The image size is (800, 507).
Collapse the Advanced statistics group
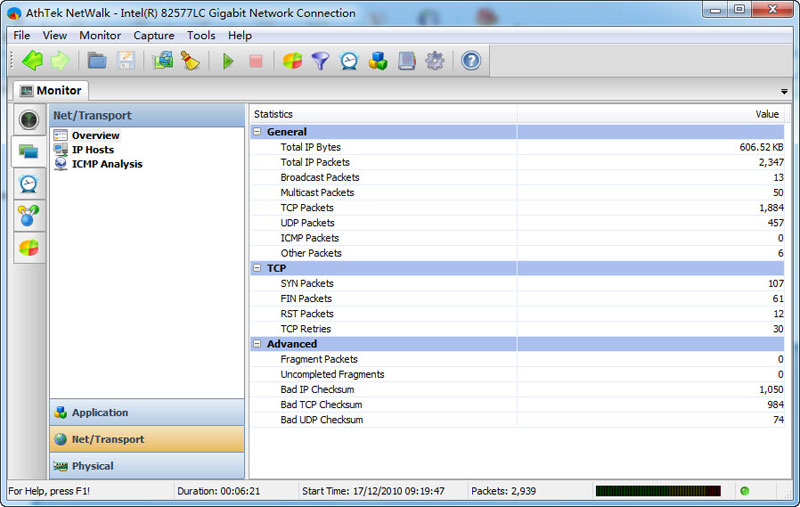[257, 344]
